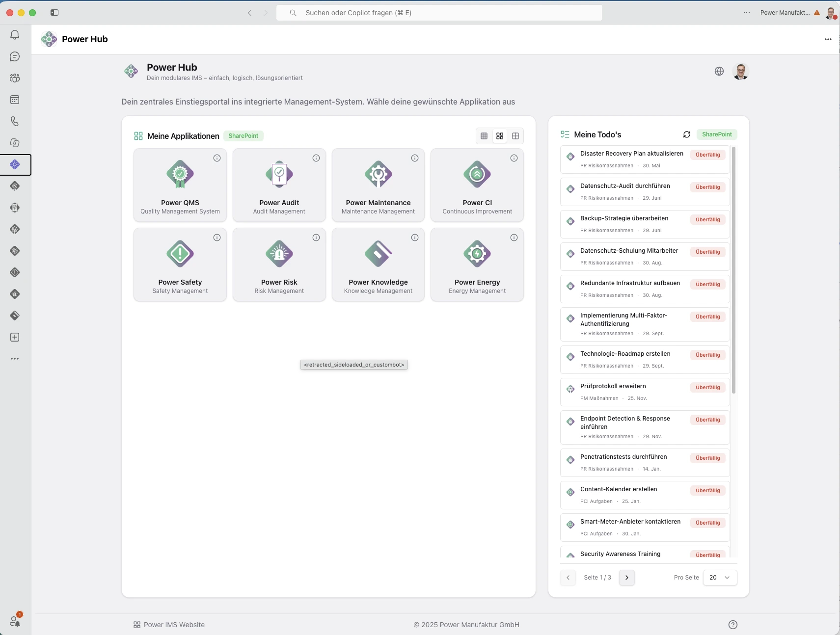Navigate back with the title bar arrow
This screenshot has width=840, height=635.
(x=250, y=13)
